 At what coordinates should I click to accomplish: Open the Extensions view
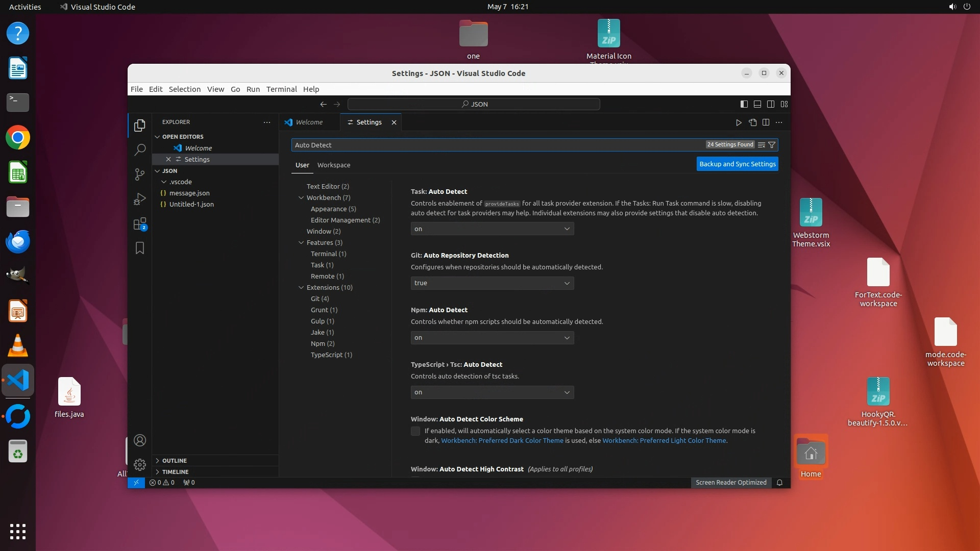pyautogui.click(x=139, y=224)
